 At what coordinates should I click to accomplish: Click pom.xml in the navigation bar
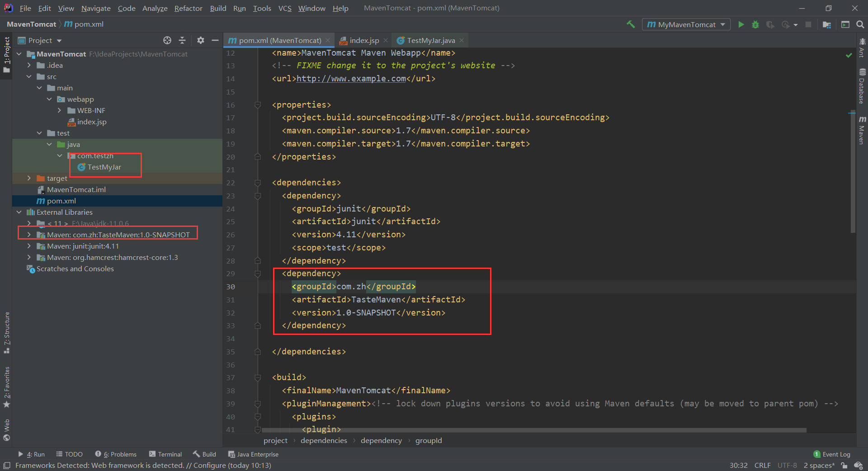point(84,24)
